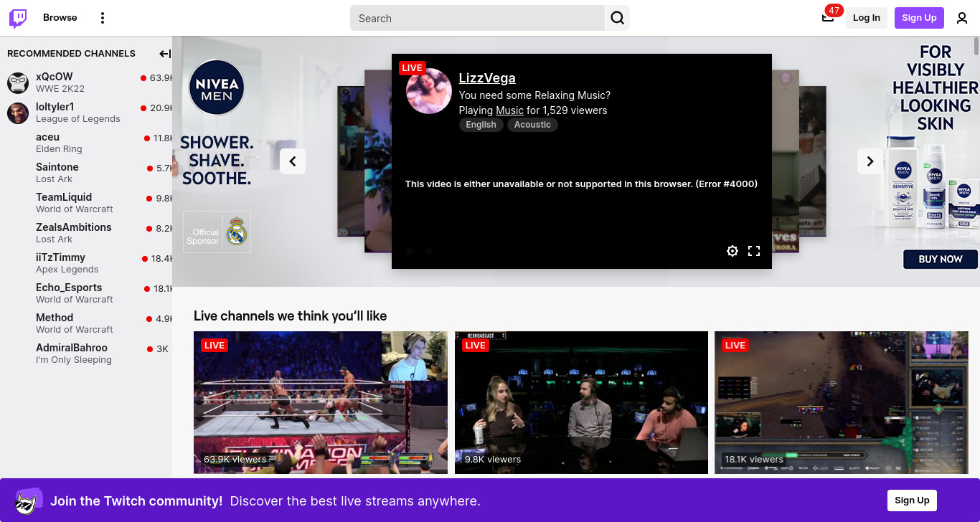Viewport: 980px width, 522px height.
Task: Open loltyler1 channel in sidebar
Action: point(86,113)
